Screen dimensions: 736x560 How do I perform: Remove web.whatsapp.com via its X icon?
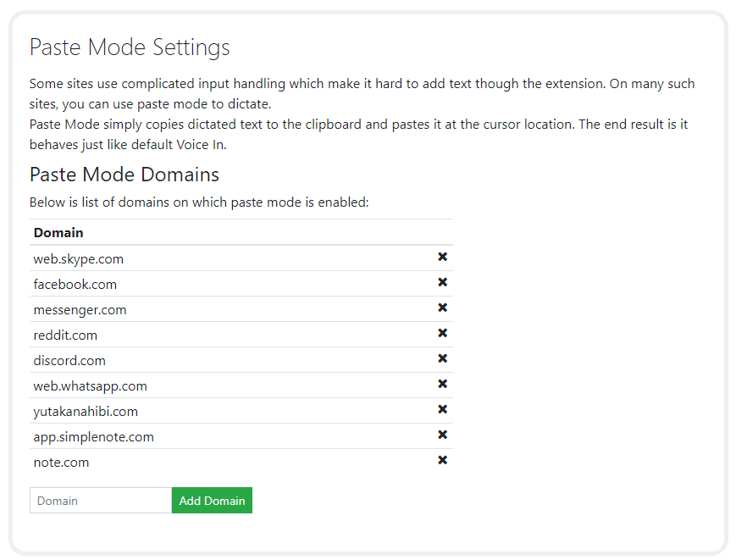pos(442,384)
